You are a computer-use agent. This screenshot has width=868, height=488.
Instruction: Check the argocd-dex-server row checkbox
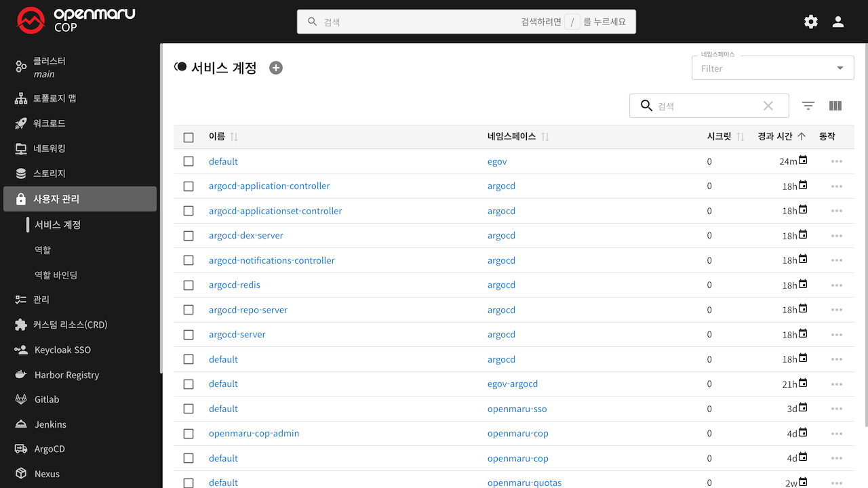189,236
